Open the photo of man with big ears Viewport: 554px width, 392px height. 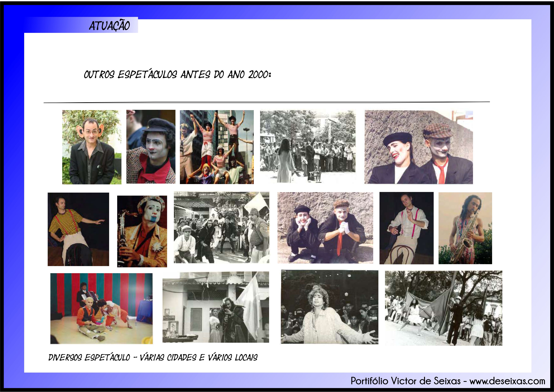click(92, 147)
